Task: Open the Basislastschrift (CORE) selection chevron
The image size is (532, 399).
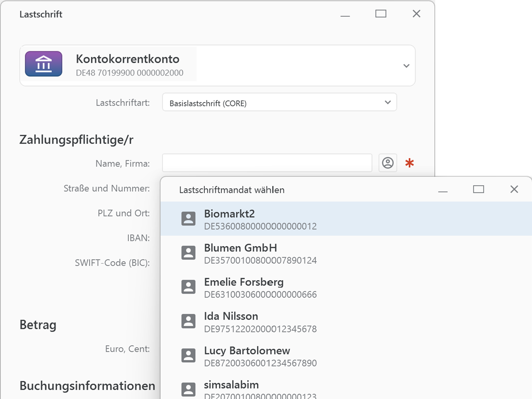Action: pos(387,102)
